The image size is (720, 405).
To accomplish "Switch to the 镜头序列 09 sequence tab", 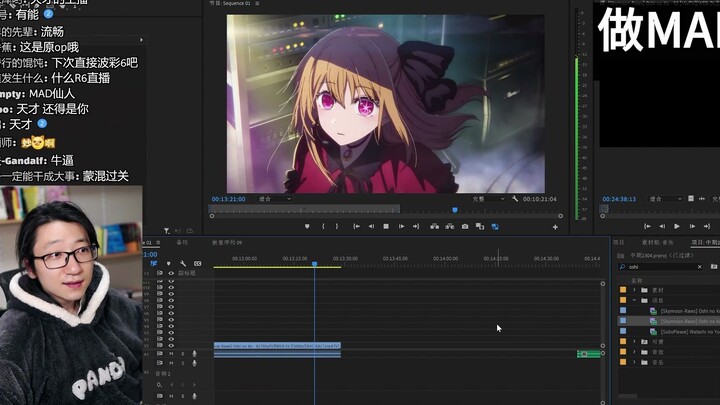I will pyautogui.click(x=227, y=242).
